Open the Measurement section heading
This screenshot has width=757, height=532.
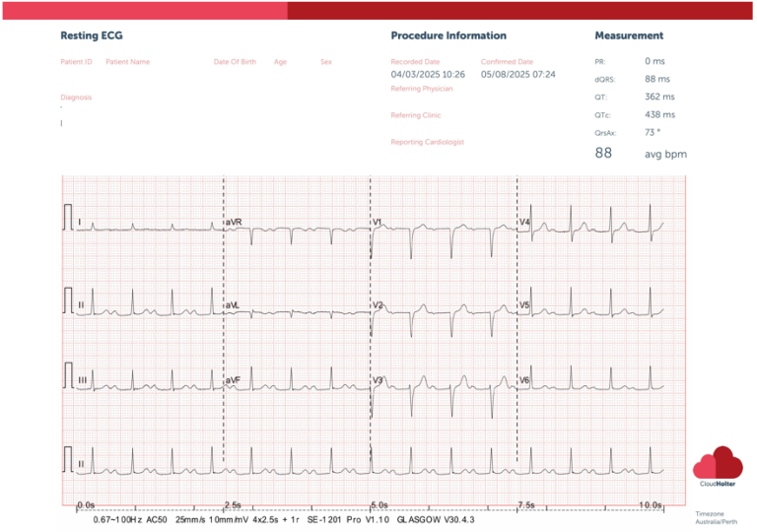(x=629, y=35)
